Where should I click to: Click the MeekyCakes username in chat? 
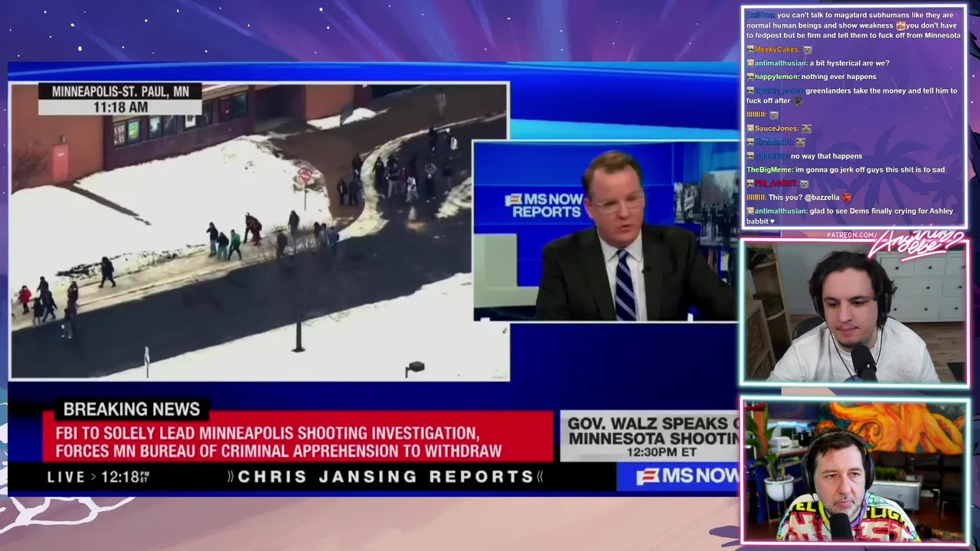pyautogui.click(x=777, y=50)
